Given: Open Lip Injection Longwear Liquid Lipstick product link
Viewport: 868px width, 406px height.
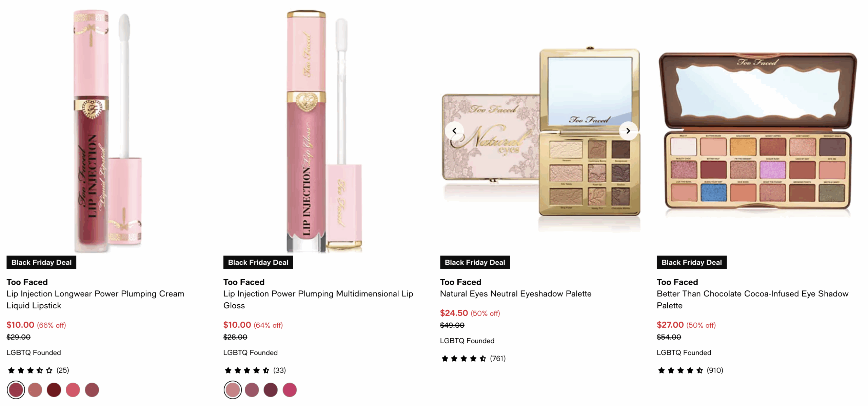Looking at the screenshot, I should (x=95, y=299).
